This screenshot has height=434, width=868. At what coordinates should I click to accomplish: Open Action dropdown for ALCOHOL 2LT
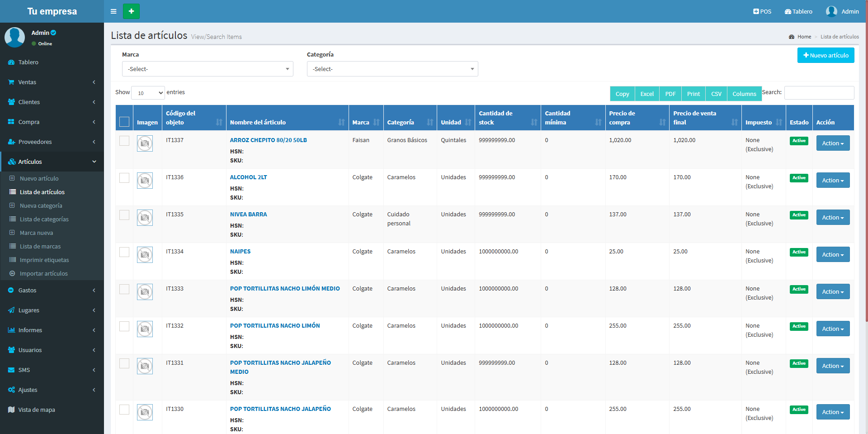[833, 181]
